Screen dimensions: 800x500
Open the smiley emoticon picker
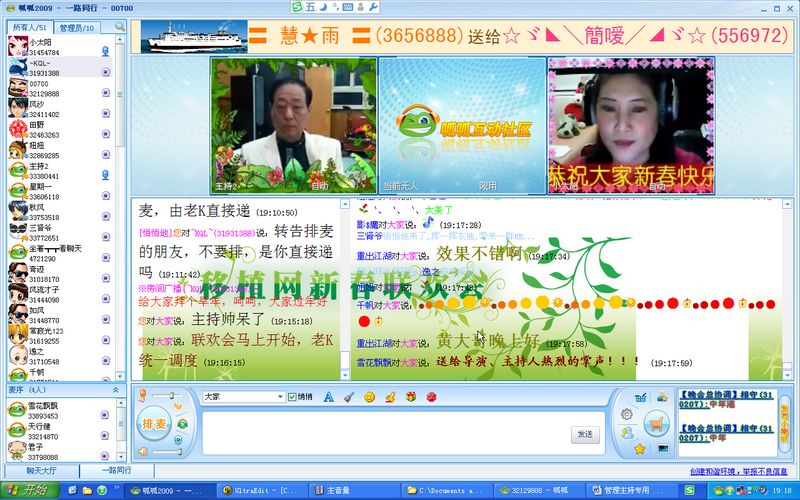click(x=369, y=396)
